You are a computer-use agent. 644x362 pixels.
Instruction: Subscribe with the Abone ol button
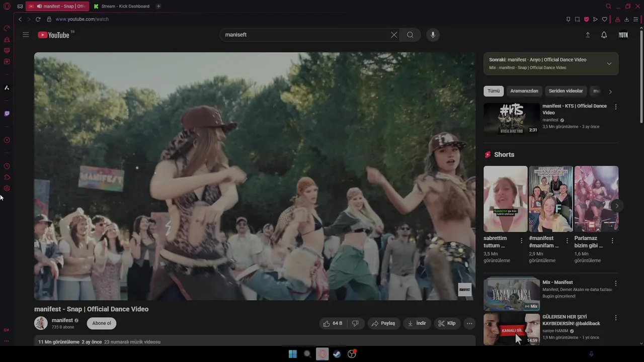(101, 323)
